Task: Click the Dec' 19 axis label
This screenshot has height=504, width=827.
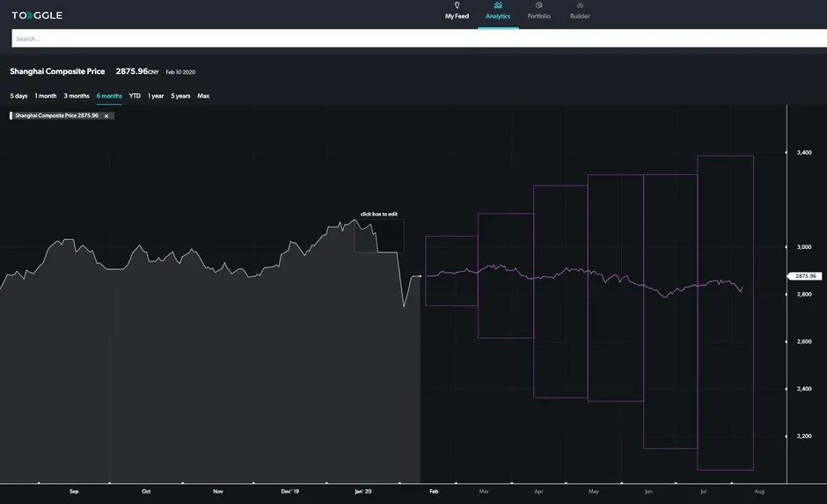Action: point(290,492)
